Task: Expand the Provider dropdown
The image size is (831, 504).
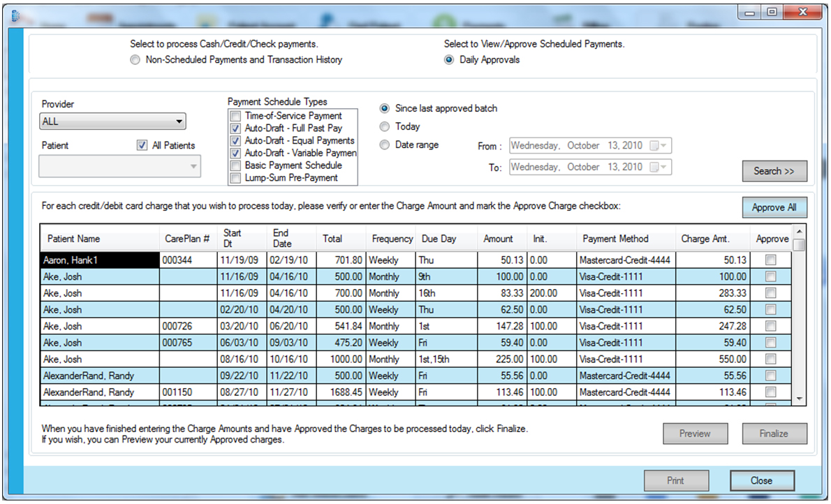Action: coord(179,121)
